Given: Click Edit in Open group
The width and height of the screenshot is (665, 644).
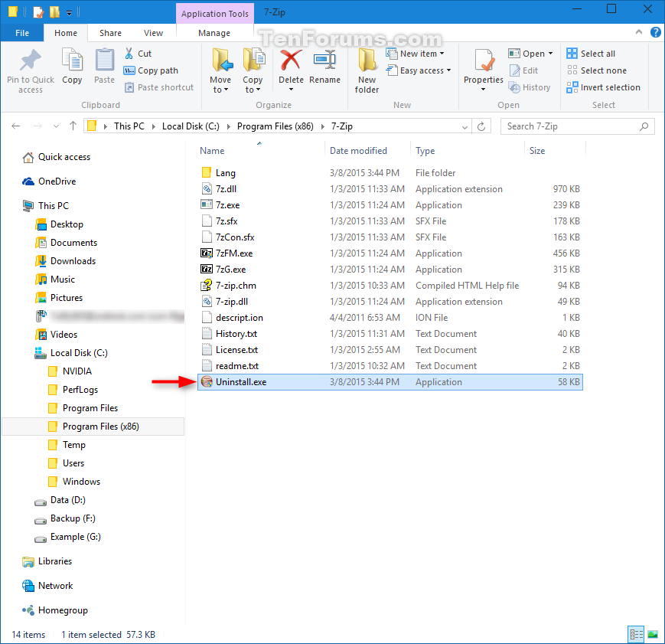Looking at the screenshot, I should point(523,70).
